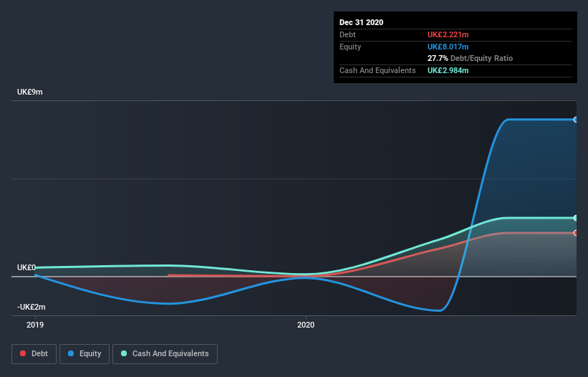Screen dimensions: 588x377
Task: Toggle the Cash And Equivalents legend button
Action: [x=165, y=354]
